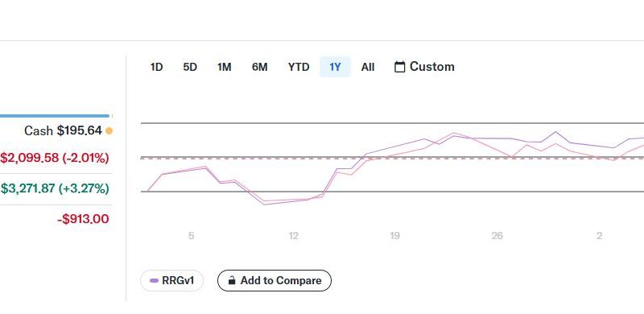Show the All time range
Screen dimensions: 644x314
click(368, 67)
